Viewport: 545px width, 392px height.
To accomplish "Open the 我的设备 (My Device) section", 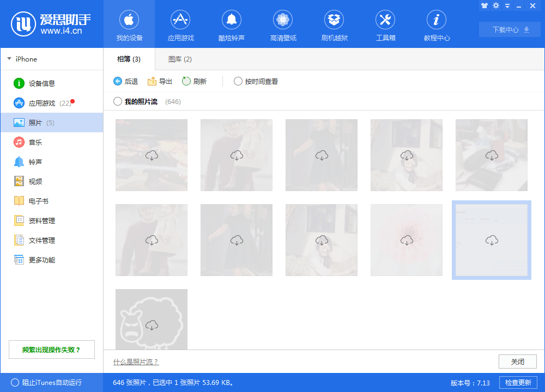I will click(129, 25).
